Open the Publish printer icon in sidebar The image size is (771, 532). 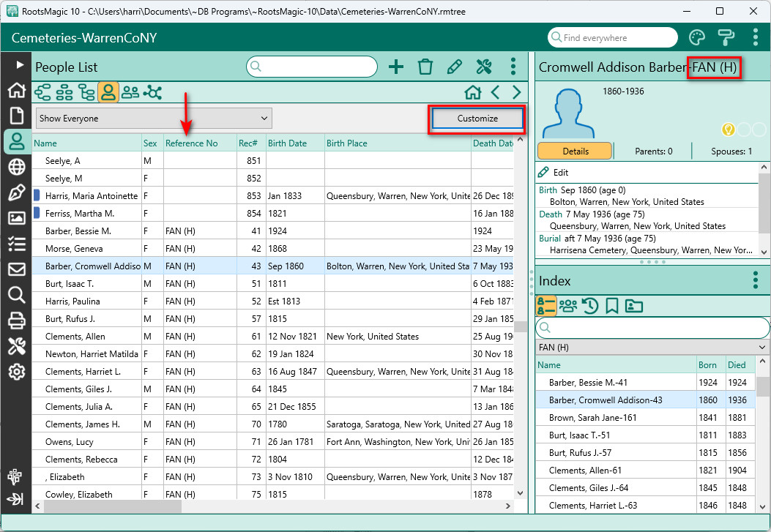tap(17, 321)
